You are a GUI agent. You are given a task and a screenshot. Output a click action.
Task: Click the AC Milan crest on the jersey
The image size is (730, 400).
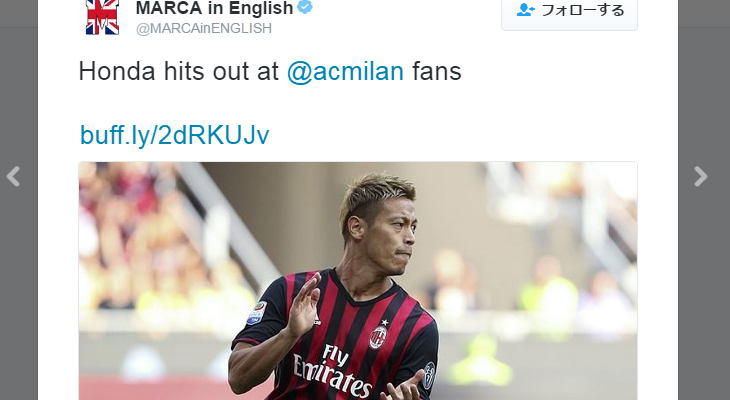pos(378,337)
